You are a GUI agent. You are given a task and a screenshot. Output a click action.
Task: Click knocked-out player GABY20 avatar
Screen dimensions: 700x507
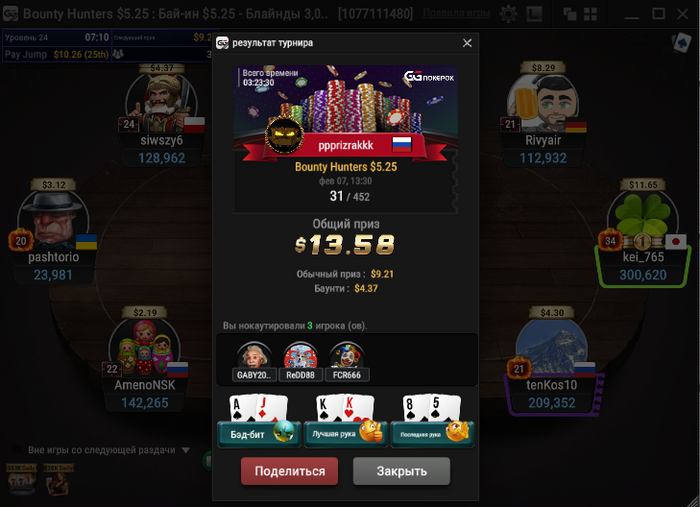254,356
